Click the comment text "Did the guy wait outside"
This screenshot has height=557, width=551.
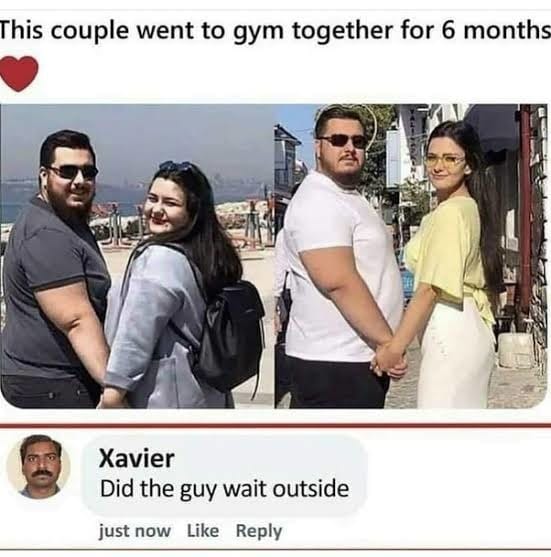tap(225, 490)
